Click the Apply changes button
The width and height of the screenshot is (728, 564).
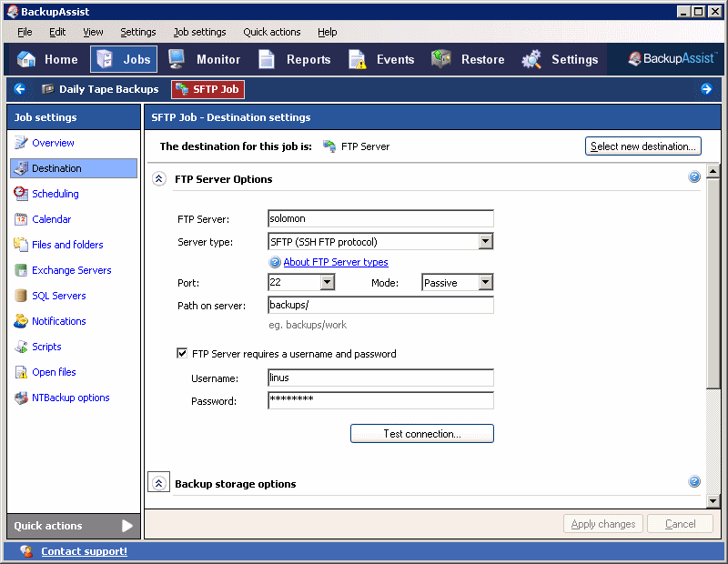click(x=603, y=524)
